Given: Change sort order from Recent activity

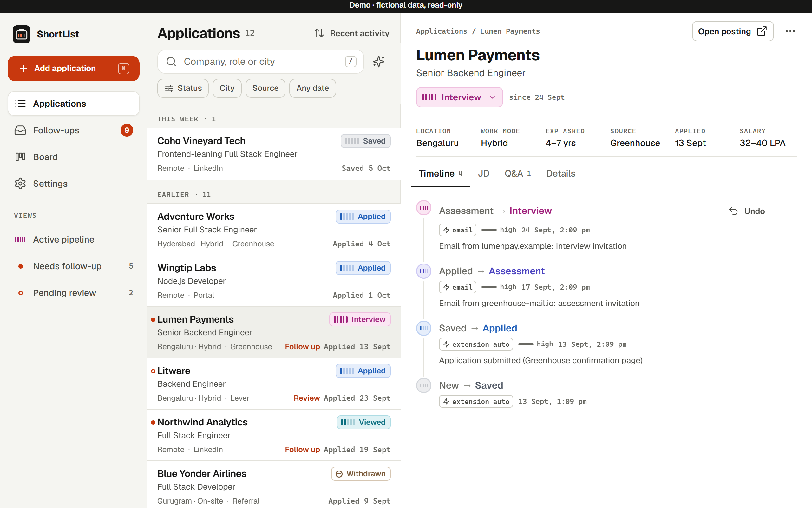Looking at the screenshot, I should point(351,33).
